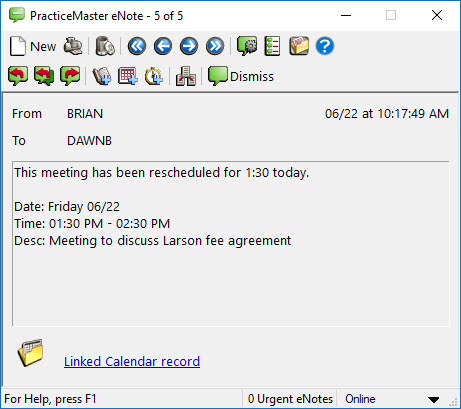Click the yellow folder icon in top toolbar
Image resolution: width=461 pixels, height=409 pixels.
click(299, 46)
